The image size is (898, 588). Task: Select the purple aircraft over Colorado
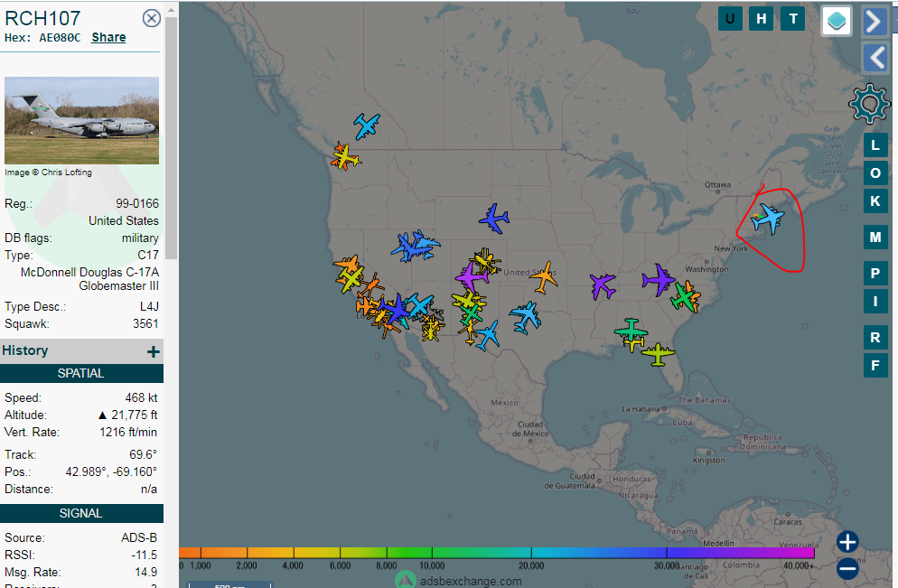(472, 277)
